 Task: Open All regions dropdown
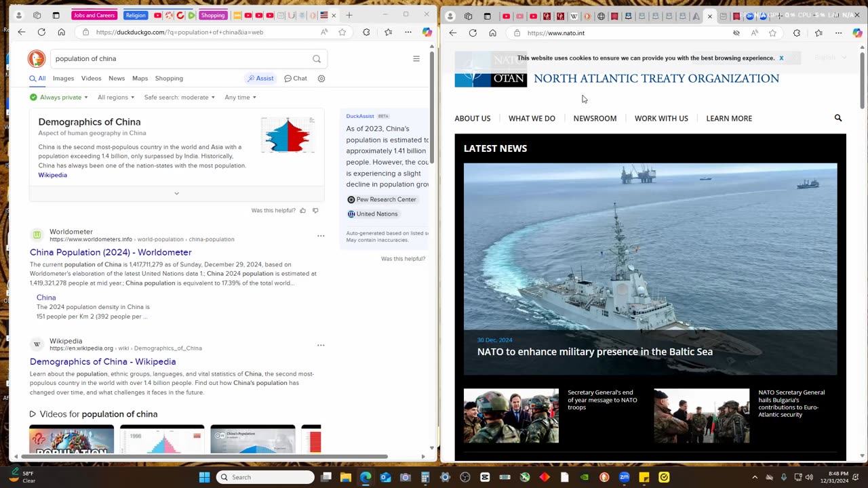[116, 97]
